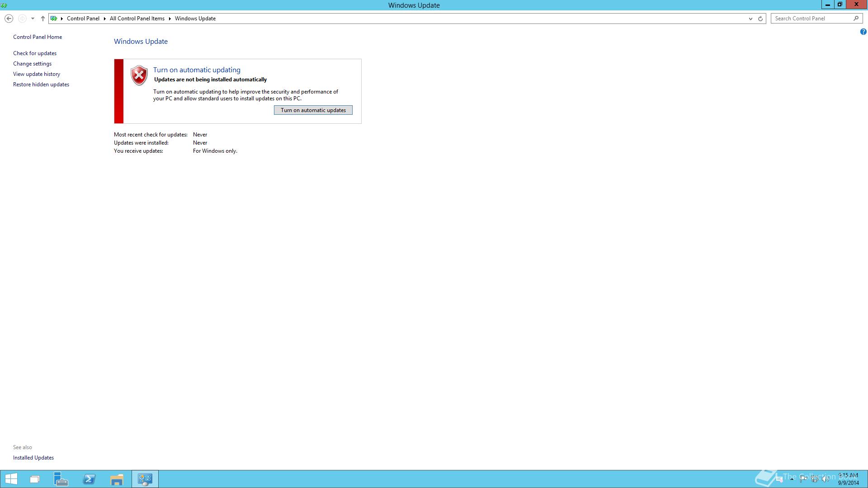The height and width of the screenshot is (488, 868).
Task: Minimize the Windows Update window
Action: 827,5
